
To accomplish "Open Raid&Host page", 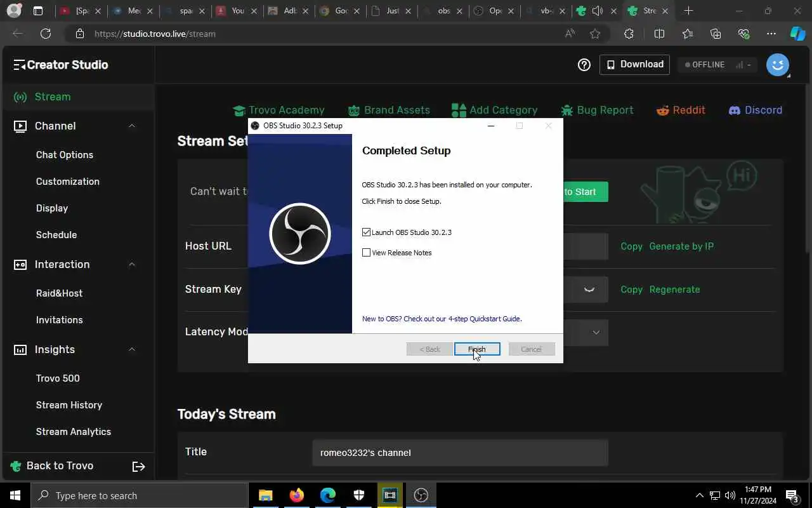I will pos(60,293).
